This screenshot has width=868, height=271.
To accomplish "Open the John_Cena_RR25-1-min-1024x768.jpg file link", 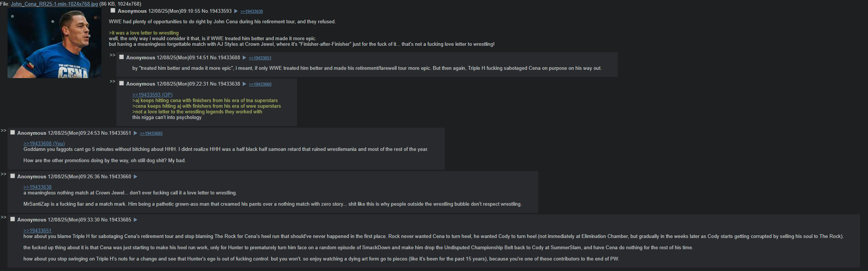I will point(54,4).
